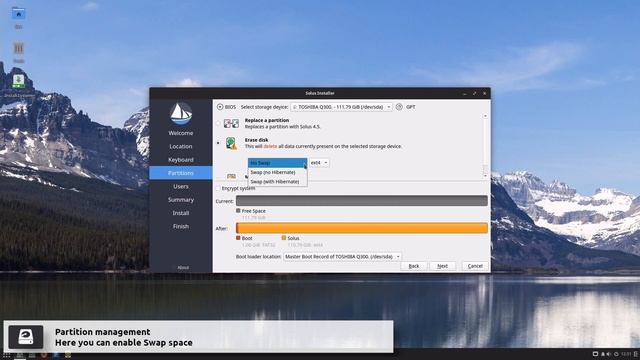Select the Partitions step in sidebar
This screenshot has height=360, width=640.
(x=181, y=173)
